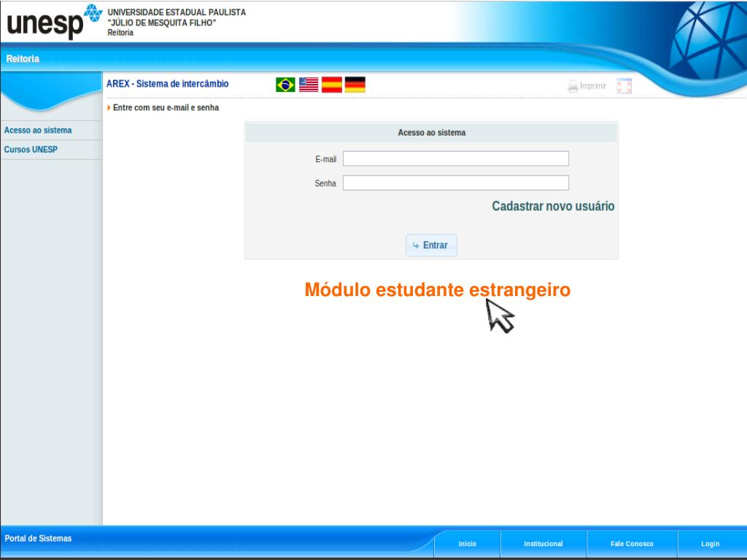
Task: Click the Imprimir printer icon
Action: pos(573,86)
